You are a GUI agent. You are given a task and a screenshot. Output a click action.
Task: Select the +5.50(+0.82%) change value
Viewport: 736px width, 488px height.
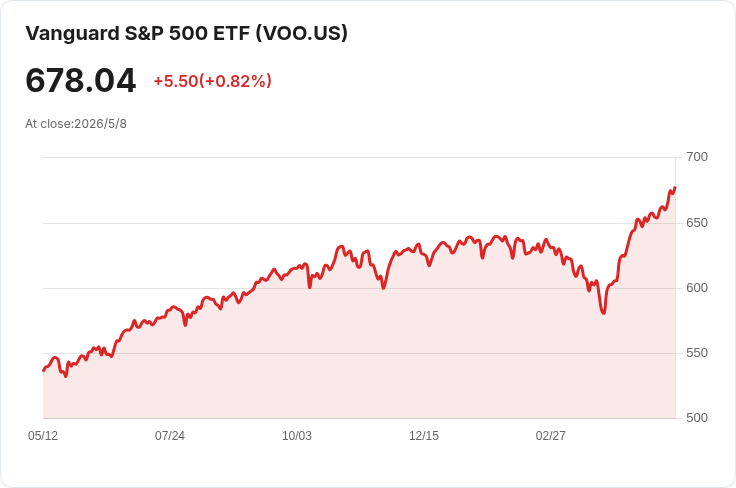213,81
